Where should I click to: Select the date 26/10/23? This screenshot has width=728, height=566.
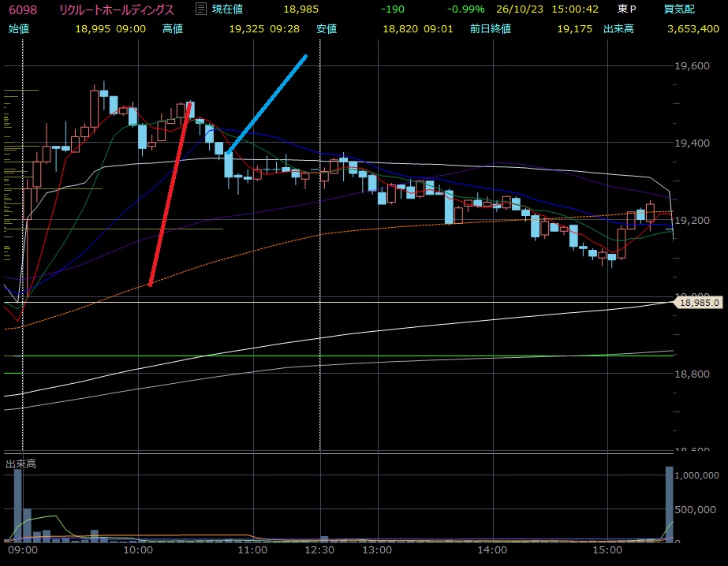(520, 9)
